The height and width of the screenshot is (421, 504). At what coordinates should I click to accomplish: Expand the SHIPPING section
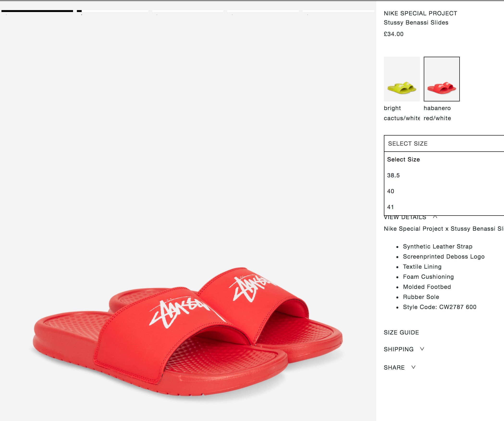pos(404,349)
